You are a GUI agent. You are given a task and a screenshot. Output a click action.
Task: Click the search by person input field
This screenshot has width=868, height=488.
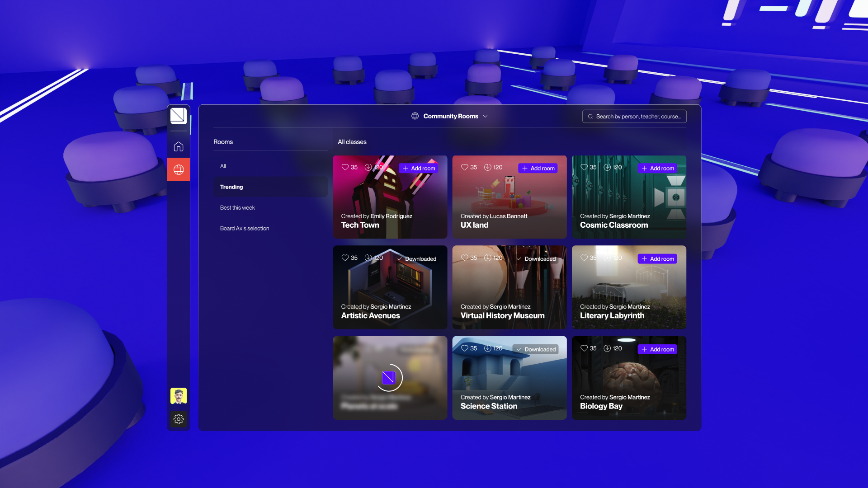point(637,116)
